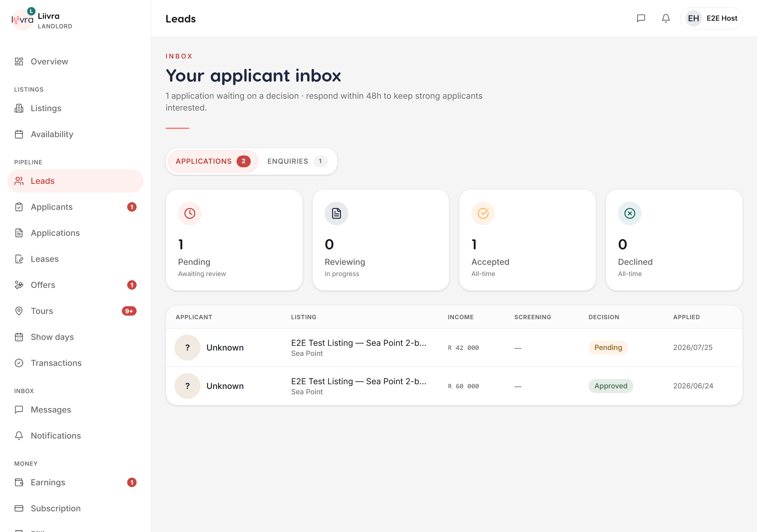The image size is (757, 532).
Task: Click the Earnings wallet icon
Action: [19, 483]
